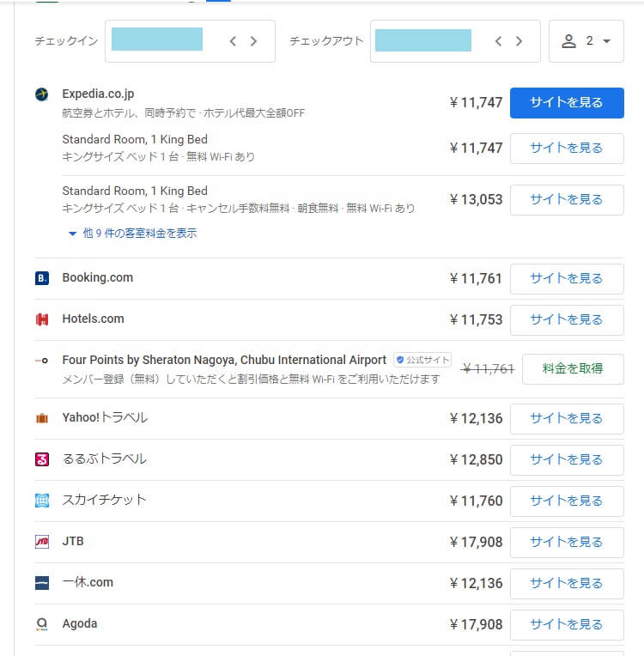Move check-out date back one day
Viewport: 644px width, 656px height.
coord(498,41)
